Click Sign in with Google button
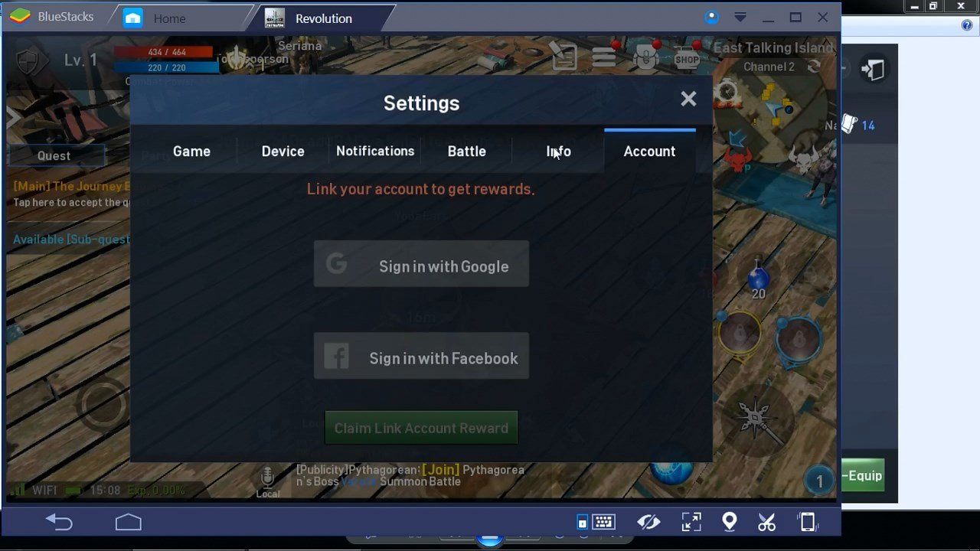This screenshot has height=551, width=980. click(x=421, y=264)
